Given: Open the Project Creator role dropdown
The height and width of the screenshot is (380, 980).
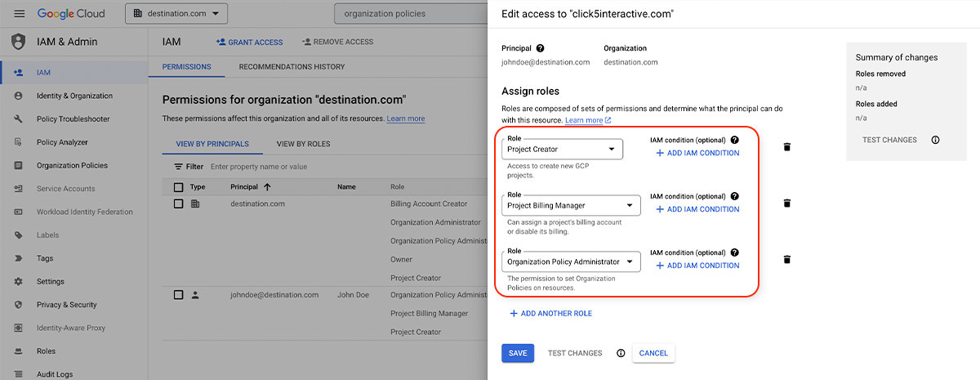Looking at the screenshot, I should point(562,149).
